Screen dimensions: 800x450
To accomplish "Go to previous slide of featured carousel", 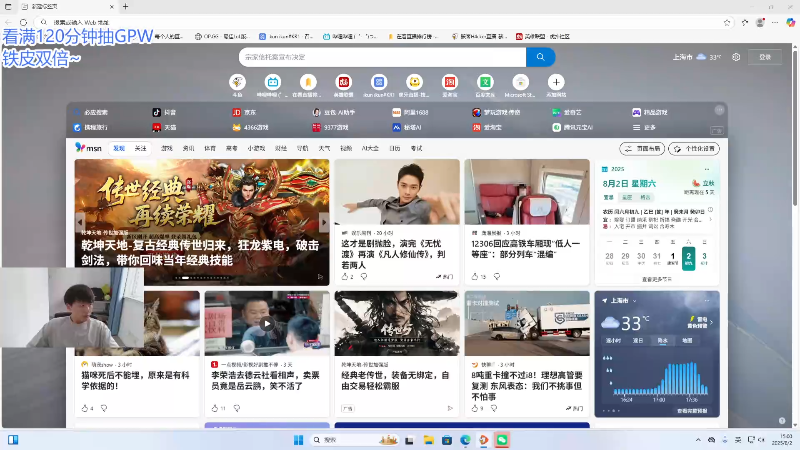I will pyautogui.click(x=80, y=222).
